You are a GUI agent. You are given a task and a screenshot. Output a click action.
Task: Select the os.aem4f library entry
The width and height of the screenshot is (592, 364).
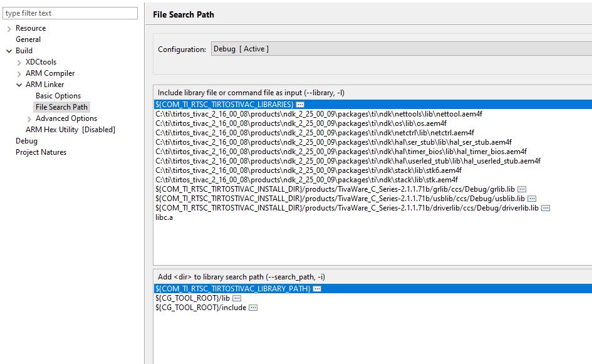301,123
